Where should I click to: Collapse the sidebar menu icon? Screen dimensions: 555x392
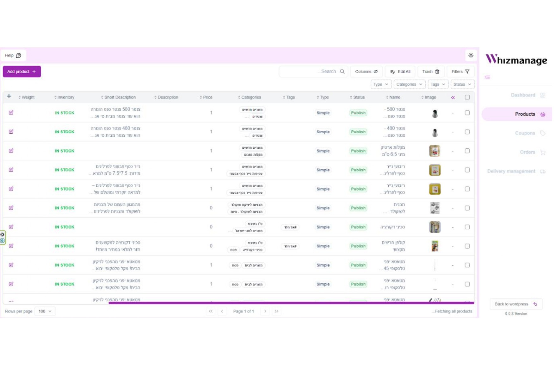point(487,77)
